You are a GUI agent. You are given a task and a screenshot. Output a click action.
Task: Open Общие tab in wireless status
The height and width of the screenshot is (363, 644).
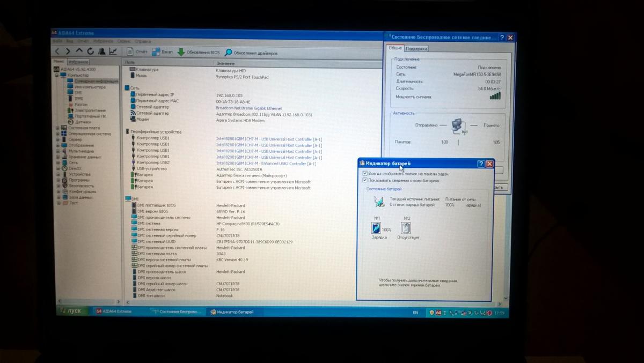point(395,48)
